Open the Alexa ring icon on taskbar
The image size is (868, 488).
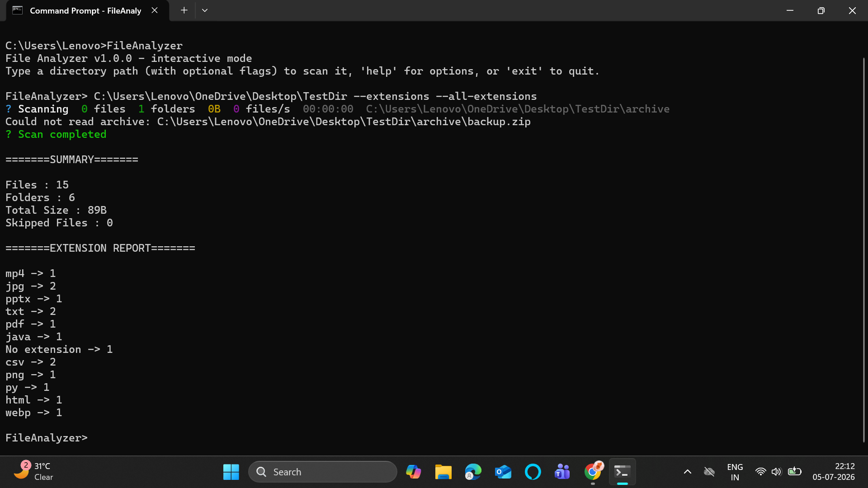tap(533, 472)
